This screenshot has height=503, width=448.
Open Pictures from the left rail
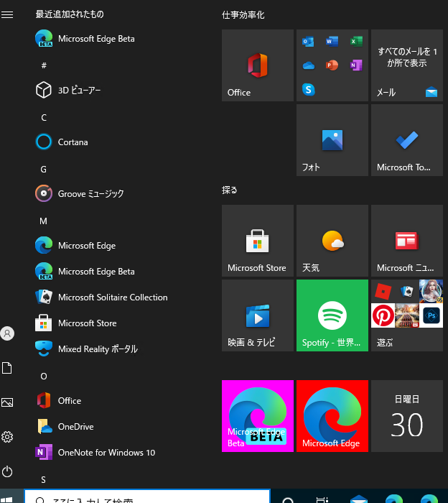[7, 402]
